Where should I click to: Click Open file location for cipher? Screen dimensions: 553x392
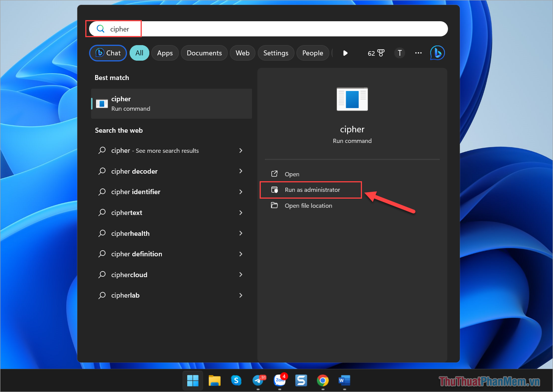click(308, 205)
